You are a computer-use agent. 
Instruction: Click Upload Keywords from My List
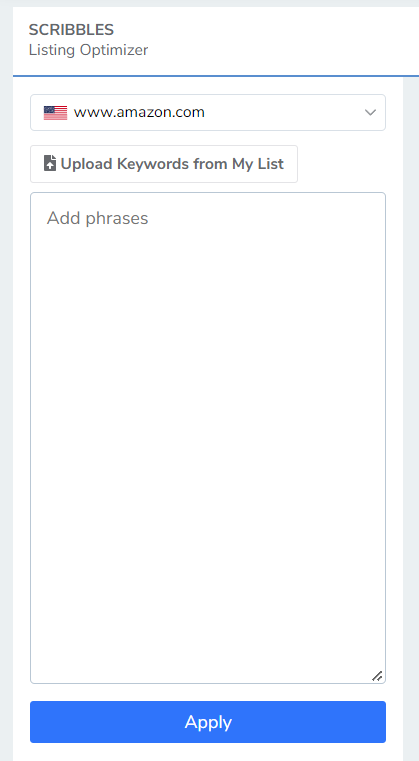click(164, 164)
